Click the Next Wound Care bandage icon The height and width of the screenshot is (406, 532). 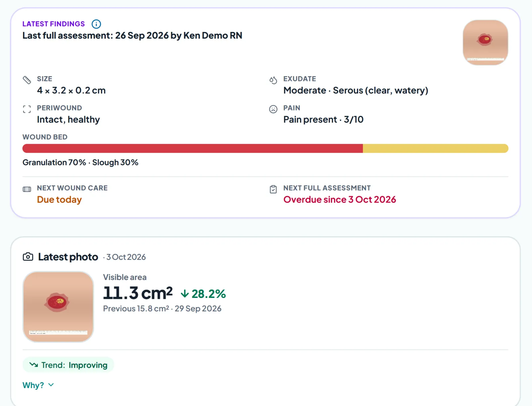tap(27, 189)
